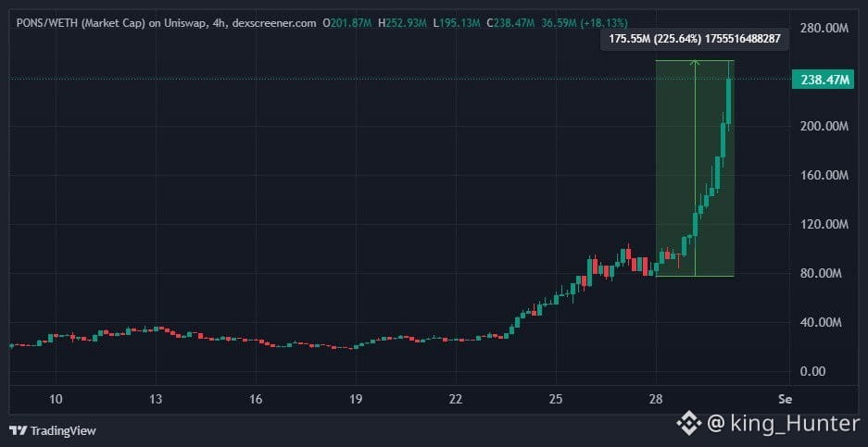
Task: Click the high value H252.93M
Action: (x=402, y=23)
